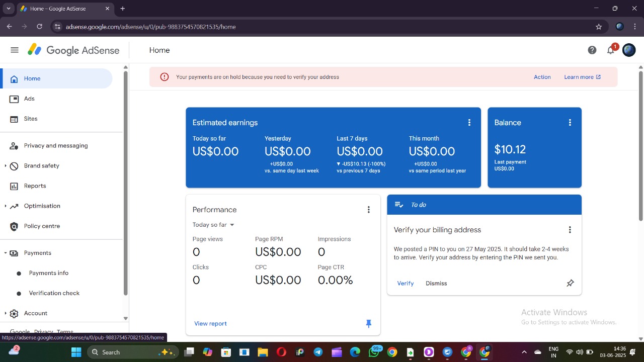Close the Home – Google AdSense tab
The image size is (644, 362).
point(107,9)
